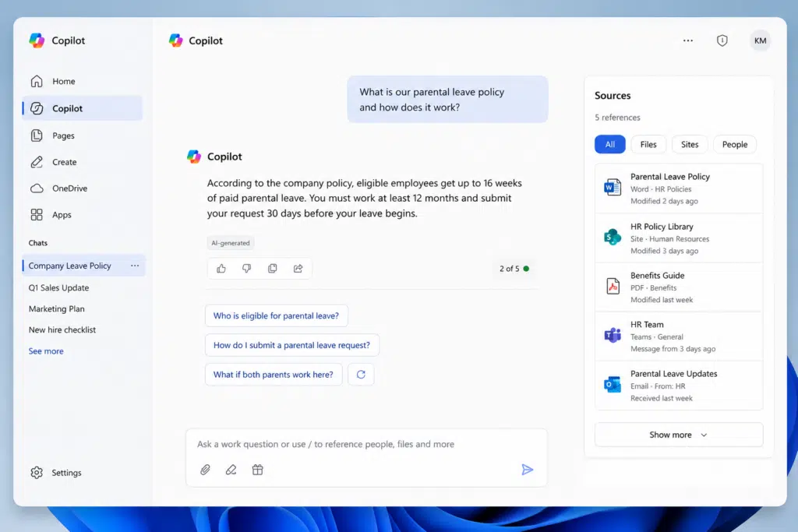
Task: Open the top-right more options menu
Action: point(687,41)
